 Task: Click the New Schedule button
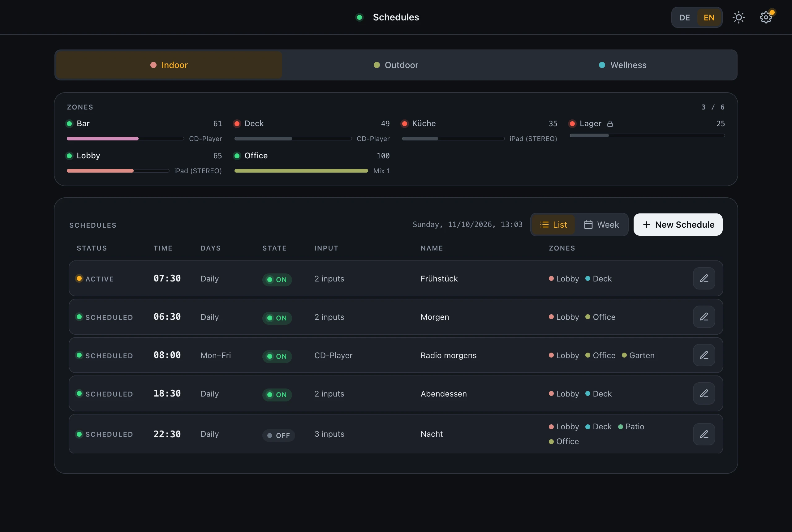point(678,225)
